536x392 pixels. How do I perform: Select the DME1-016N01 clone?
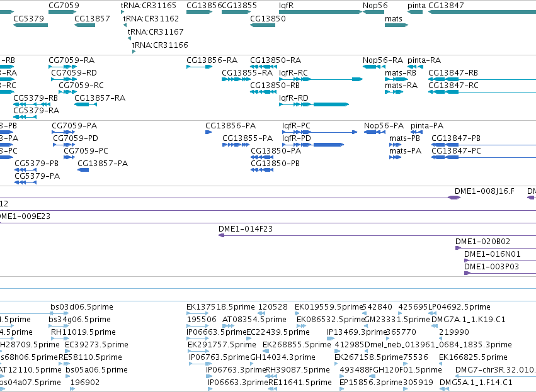click(x=500, y=260)
